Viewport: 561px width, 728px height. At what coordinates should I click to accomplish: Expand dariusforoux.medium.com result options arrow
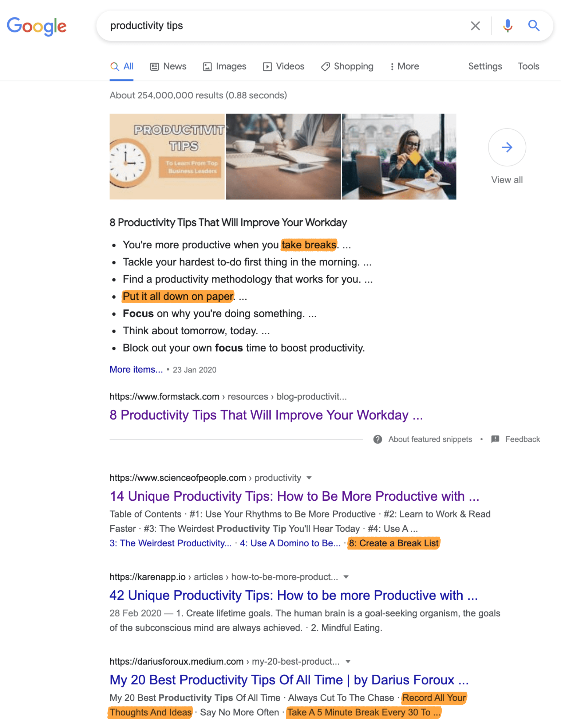click(x=348, y=661)
